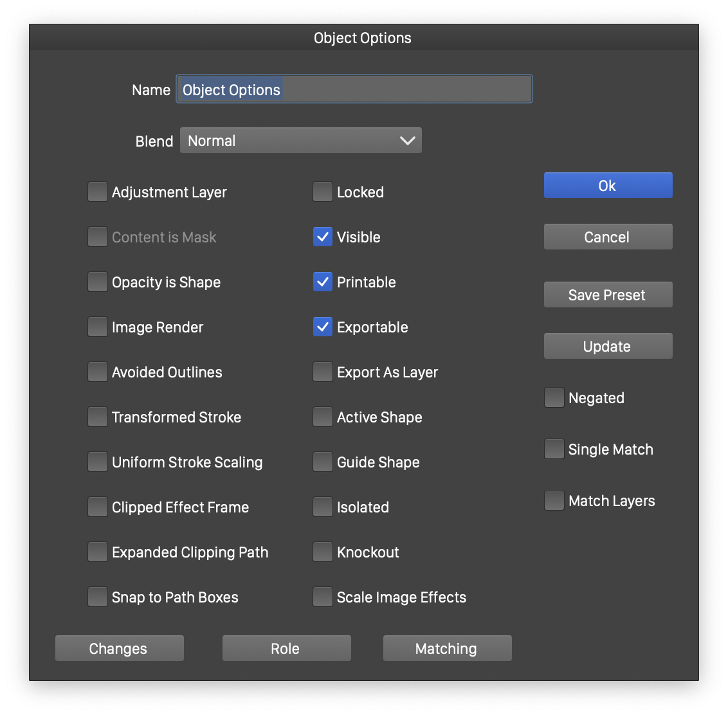The width and height of the screenshot is (728, 715).
Task: Check the Transformed Stroke option
Action: (98, 417)
